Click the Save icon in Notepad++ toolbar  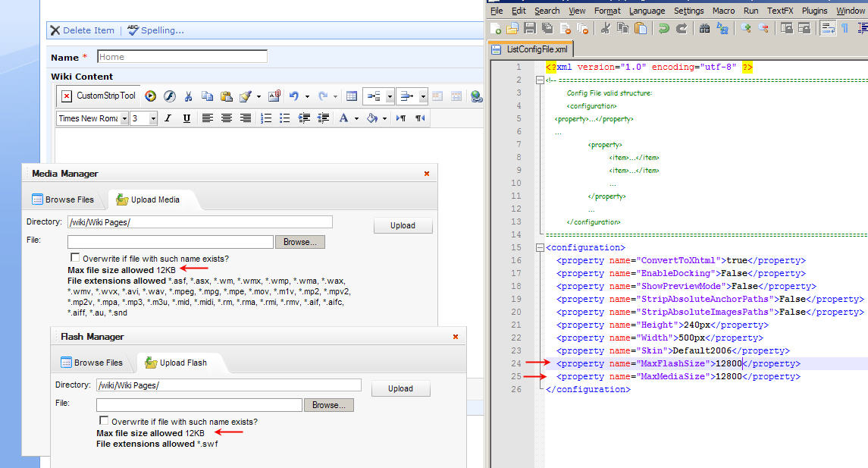point(530,29)
